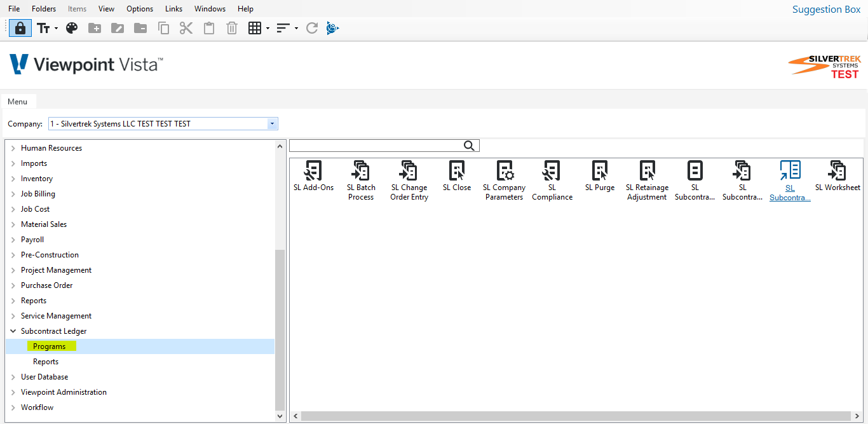The width and height of the screenshot is (868, 424).
Task: Select the Service Management tree item
Action: point(56,316)
